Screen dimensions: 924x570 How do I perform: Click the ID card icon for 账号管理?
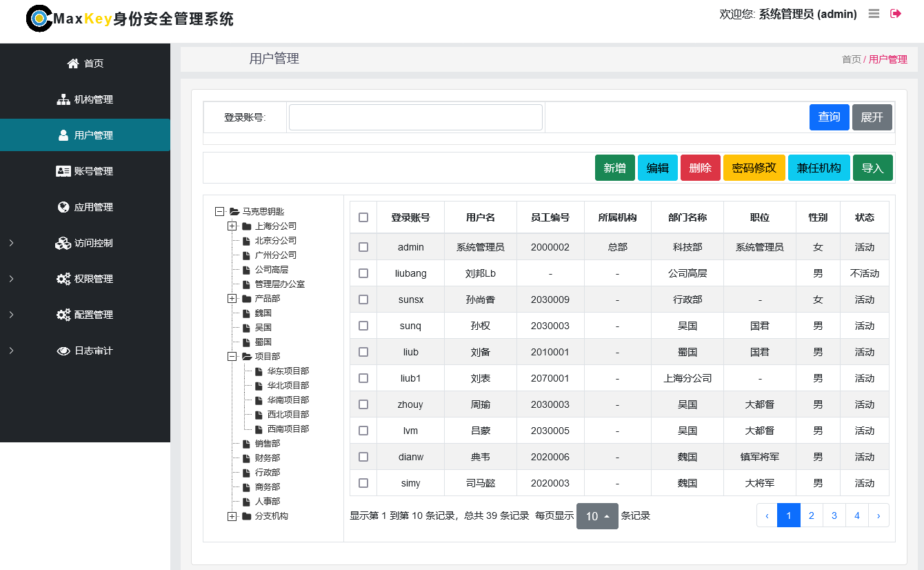63,171
